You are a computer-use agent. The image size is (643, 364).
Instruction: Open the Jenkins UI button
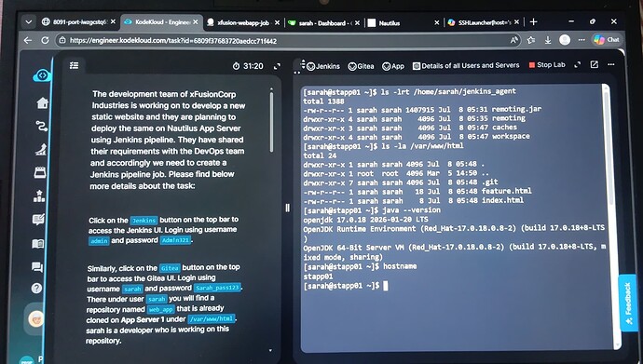pyautogui.click(x=323, y=66)
